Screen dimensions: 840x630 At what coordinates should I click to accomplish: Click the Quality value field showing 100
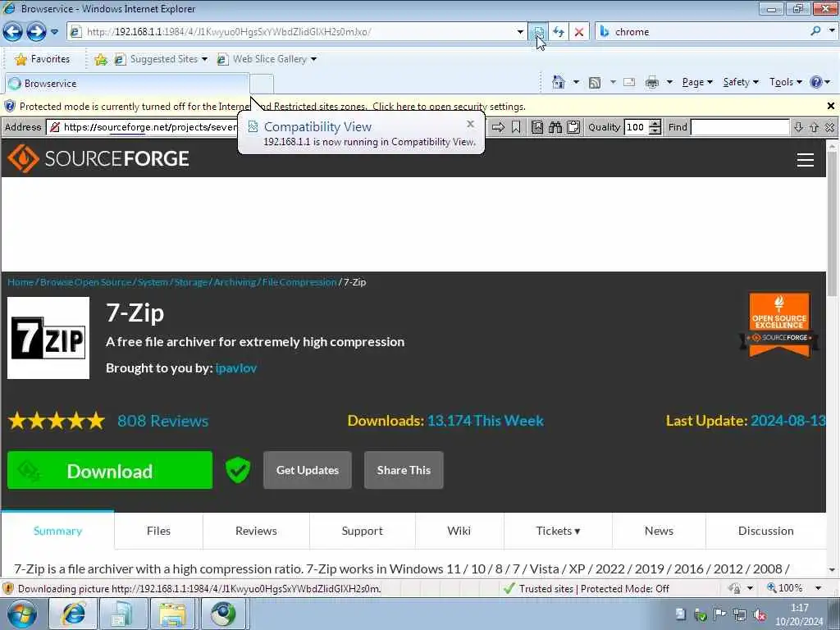pyautogui.click(x=637, y=127)
